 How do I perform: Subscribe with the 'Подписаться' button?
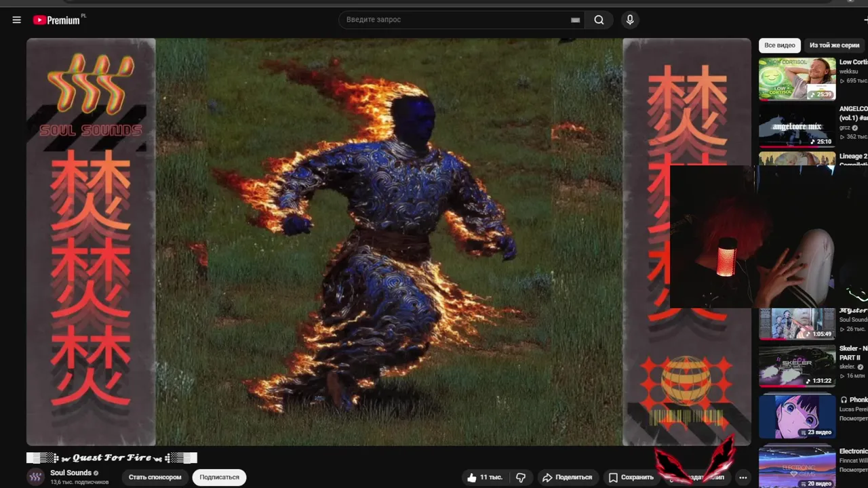click(219, 477)
